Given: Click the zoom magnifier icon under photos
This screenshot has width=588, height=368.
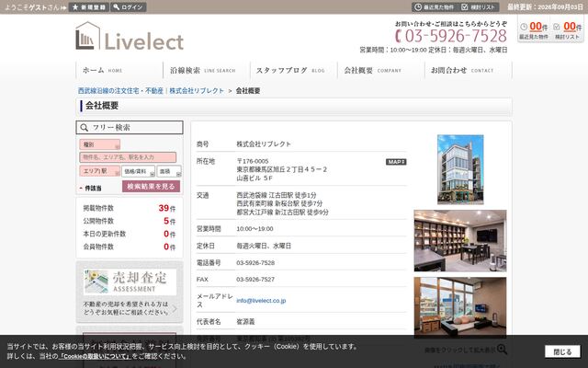Looking at the screenshot, I should [x=503, y=350].
